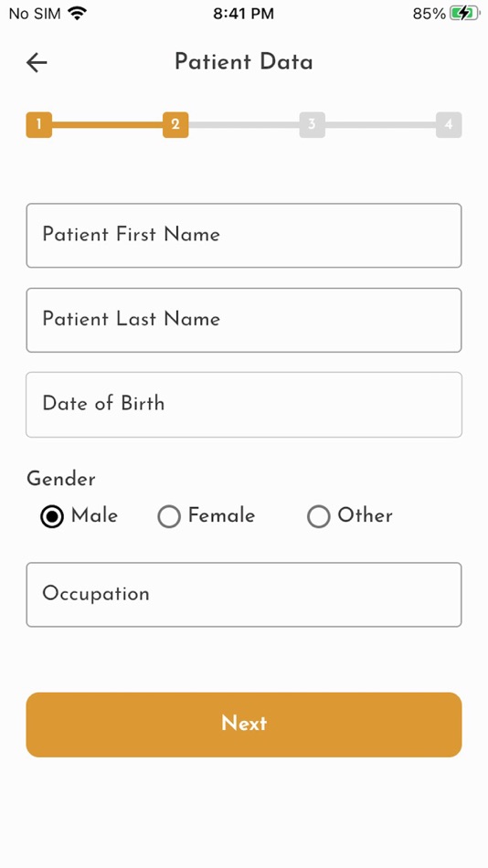Focus the Patient Last Name field

coord(244,320)
